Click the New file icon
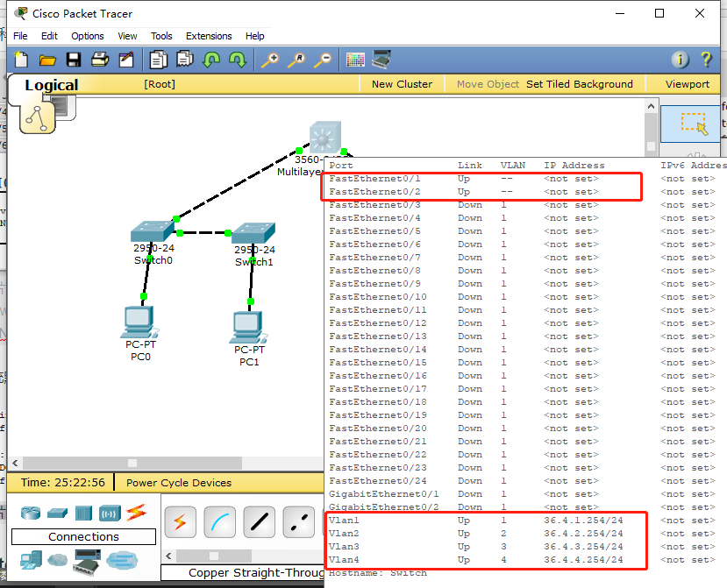The height and width of the screenshot is (588, 727). point(21,60)
